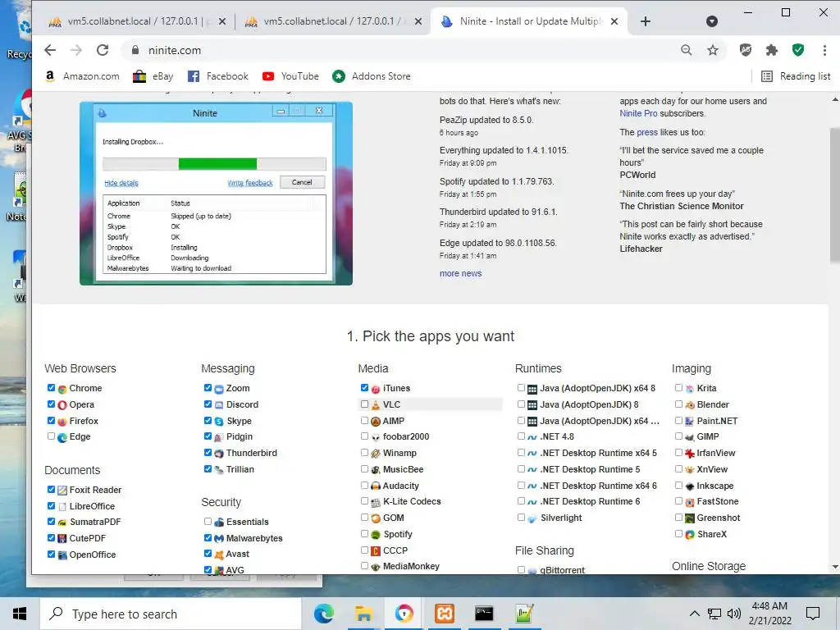Check the .NET 4.8 checkbox
The width and height of the screenshot is (840, 630).
point(521,436)
